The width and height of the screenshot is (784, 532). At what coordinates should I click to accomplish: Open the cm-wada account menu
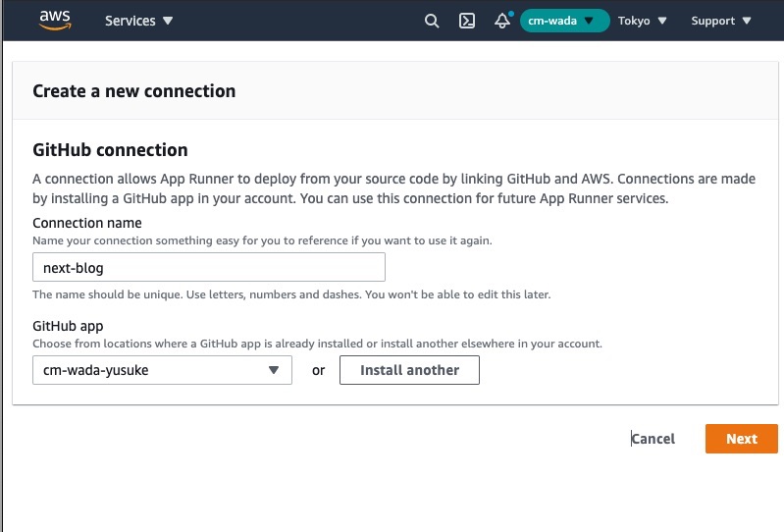pos(564,21)
